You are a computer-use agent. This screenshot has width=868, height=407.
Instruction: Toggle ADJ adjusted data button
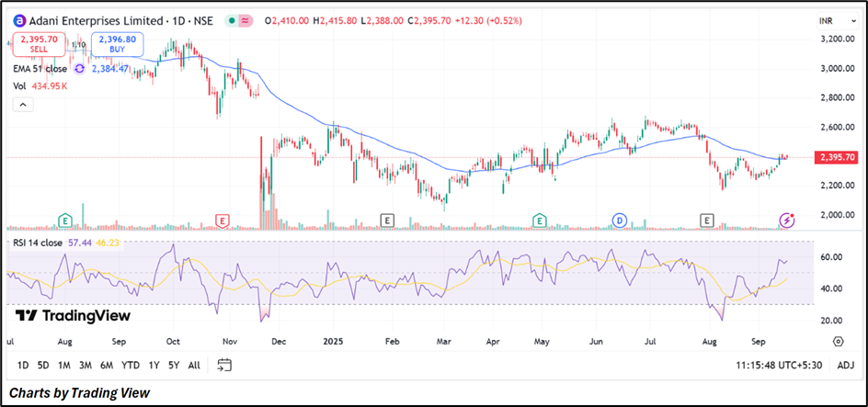[846, 366]
